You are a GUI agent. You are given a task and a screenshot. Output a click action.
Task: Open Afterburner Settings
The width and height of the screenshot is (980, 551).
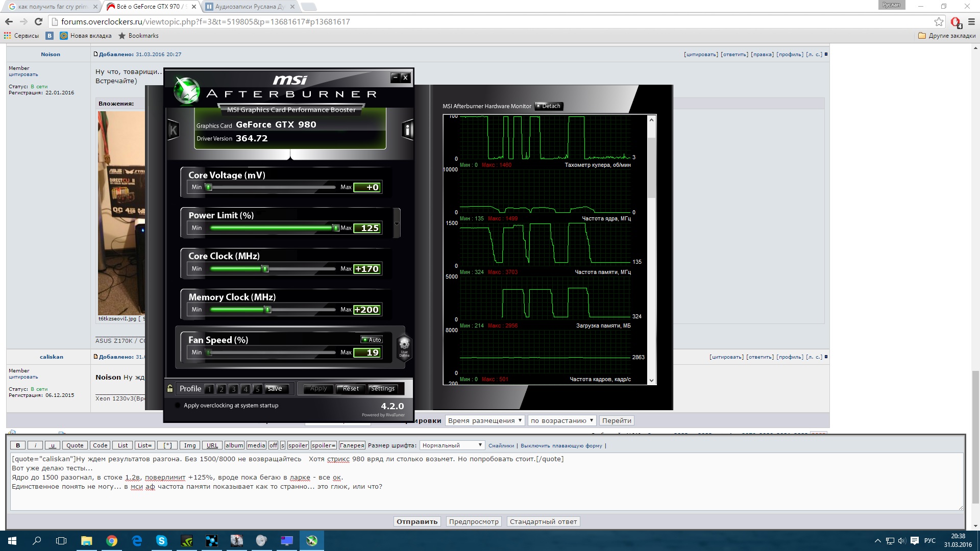coord(382,389)
